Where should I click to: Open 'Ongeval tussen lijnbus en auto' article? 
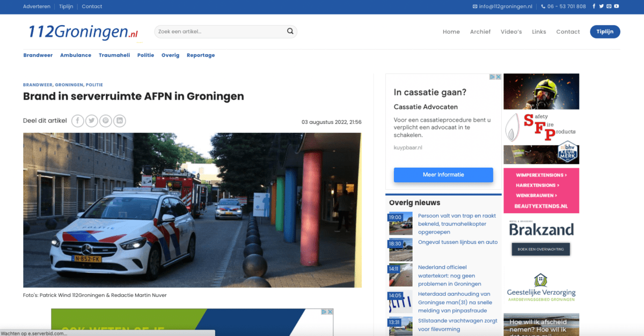pyautogui.click(x=458, y=242)
